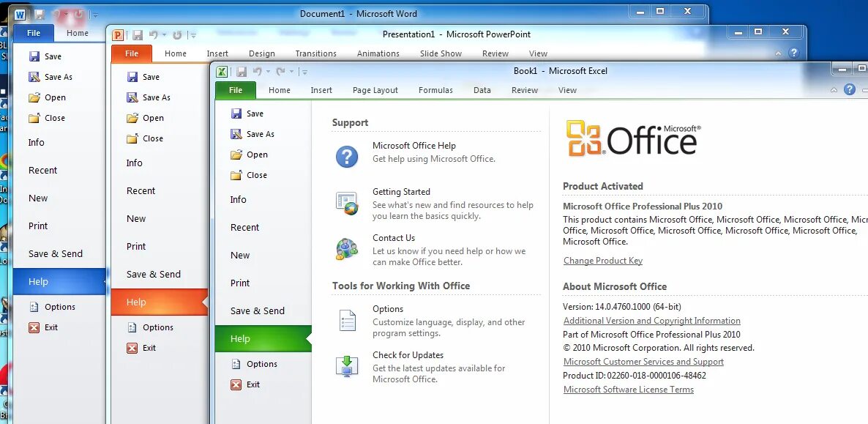Click the Save icon in Excel's Quick Access Toolbar

pyautogui.click(x=242, y=72)
